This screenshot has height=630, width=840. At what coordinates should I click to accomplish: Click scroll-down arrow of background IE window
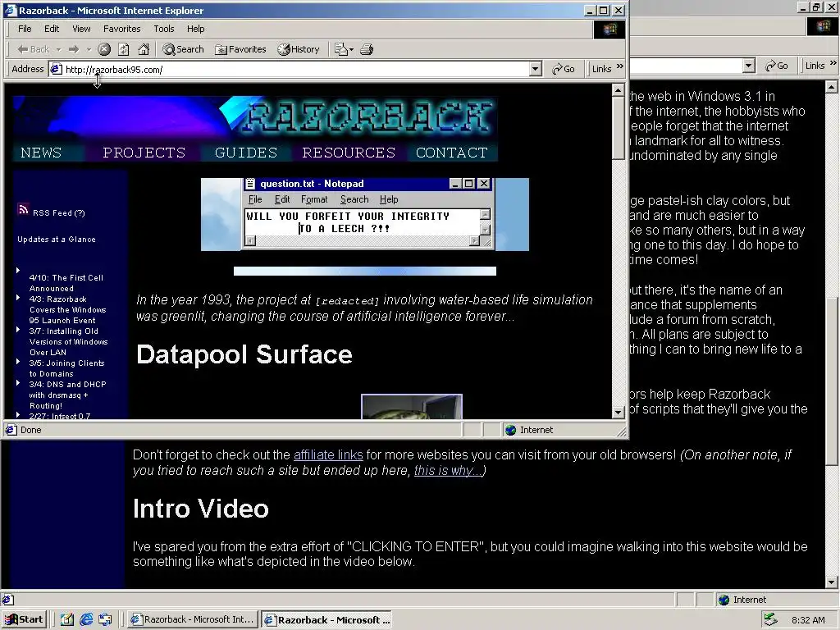[x=832, y=582]
